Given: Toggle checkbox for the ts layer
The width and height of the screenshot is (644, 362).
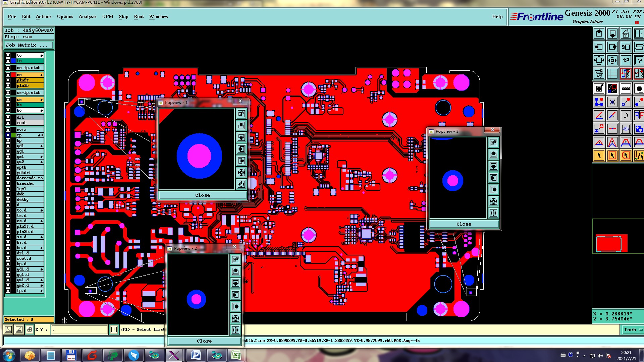Looking at the screenshot, I should point(8,61).
